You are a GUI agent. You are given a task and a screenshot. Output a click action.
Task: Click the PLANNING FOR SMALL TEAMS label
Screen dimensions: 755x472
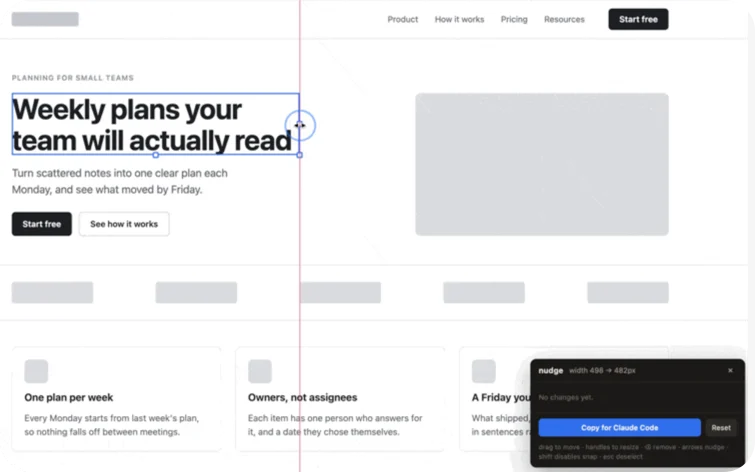coord(73,78)
